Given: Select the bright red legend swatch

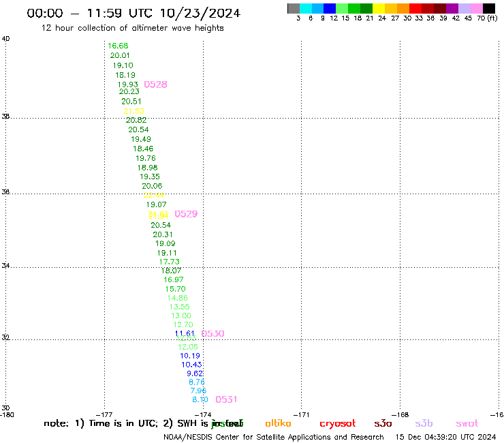Looking at the screenshot, I should click(415, 8).
